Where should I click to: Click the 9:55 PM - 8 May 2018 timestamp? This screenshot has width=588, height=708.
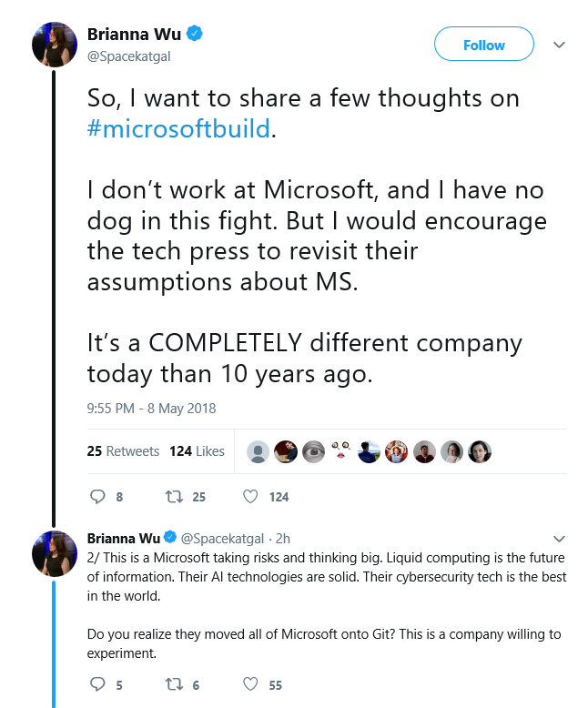coord(151,409)
